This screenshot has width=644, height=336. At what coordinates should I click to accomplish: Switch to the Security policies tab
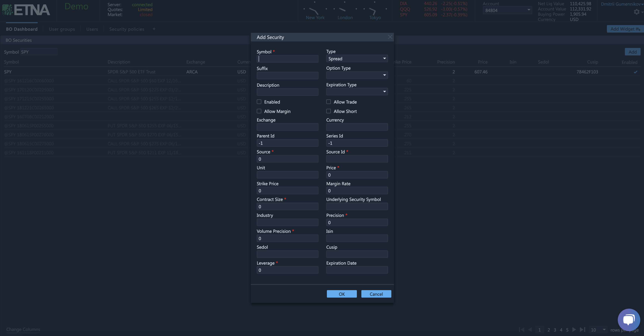pos(127,29)
